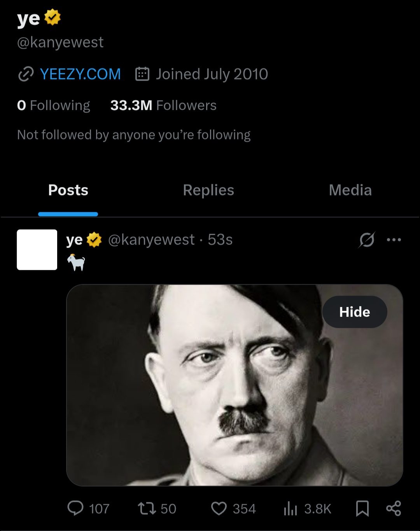The image size is (420, 531).
Task: Hide the image using the Hide button
Action: pos(354,311)
